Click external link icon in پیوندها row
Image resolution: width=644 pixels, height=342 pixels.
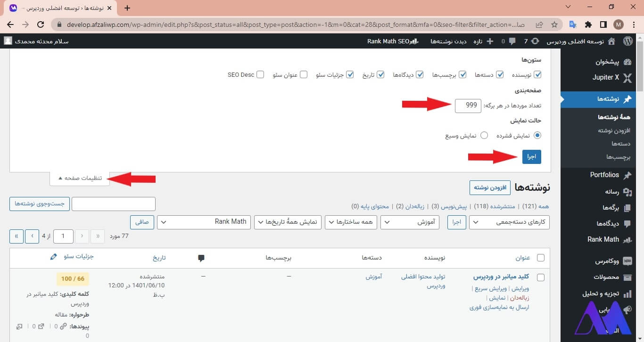42,326
